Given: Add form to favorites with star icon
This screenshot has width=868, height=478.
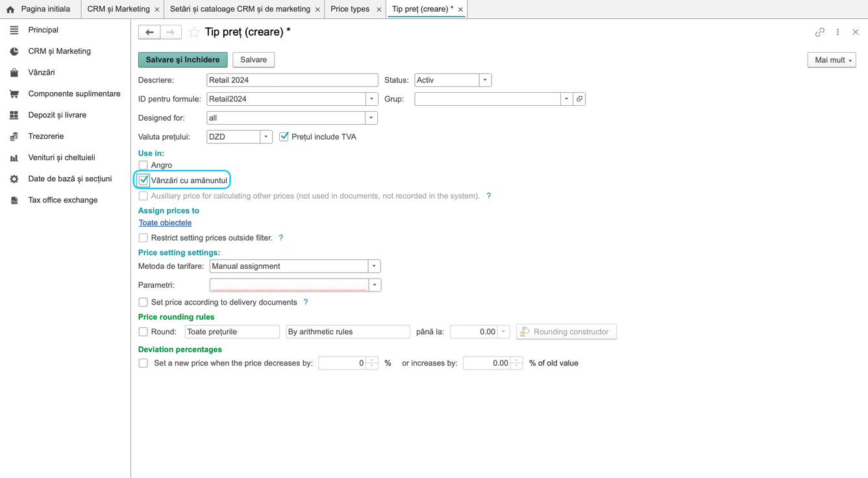Looking at the screenshot, I should click(x=194, y=32).
